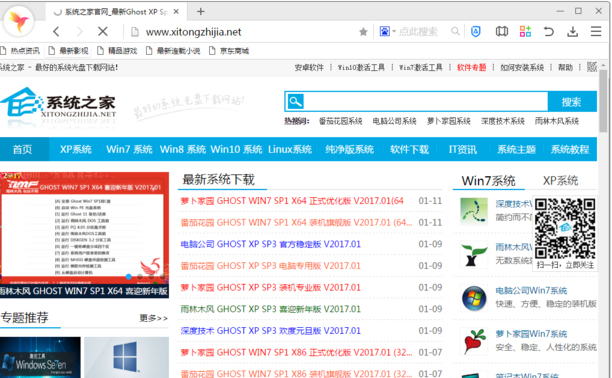Select the 首页 navigation item

pos(23,149)
